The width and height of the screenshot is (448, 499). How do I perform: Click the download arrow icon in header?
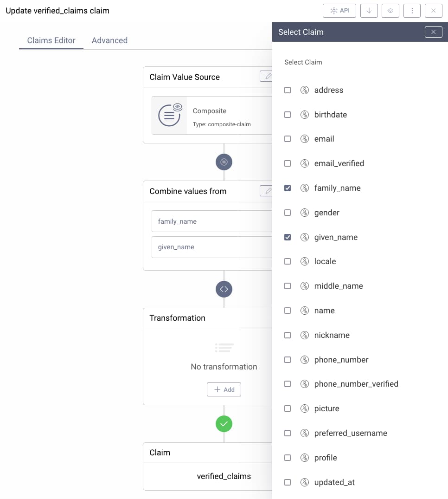pos(369,11)
